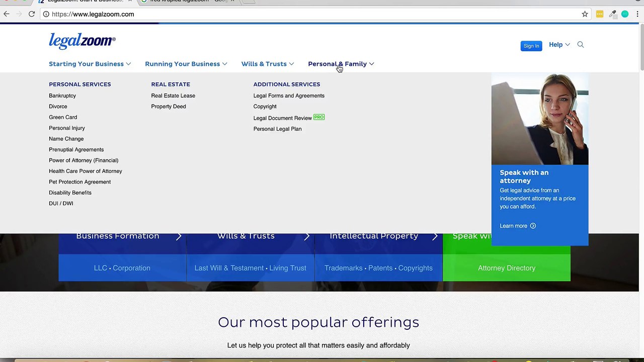Open the site search magnifier icon

point(581,45)
